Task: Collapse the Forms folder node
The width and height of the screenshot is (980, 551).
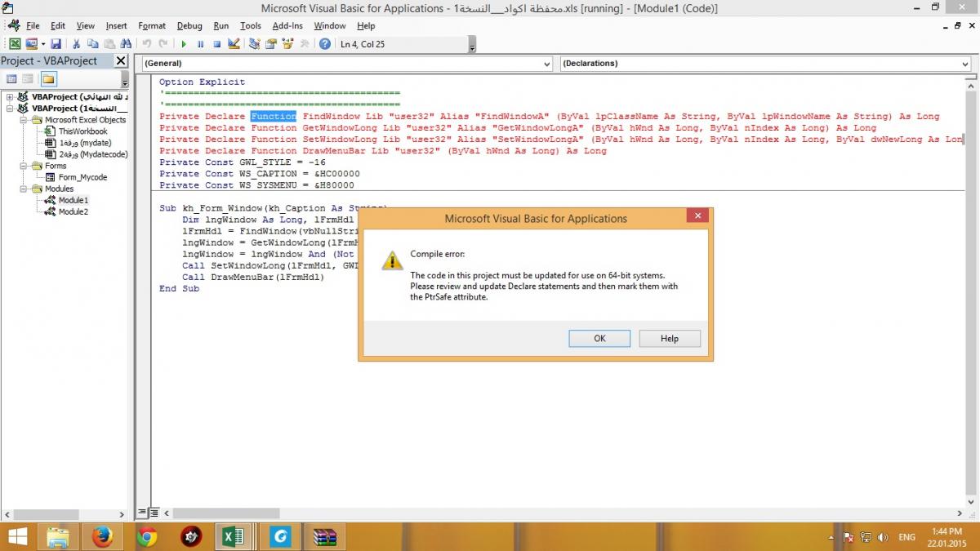Action: [25, 166]
